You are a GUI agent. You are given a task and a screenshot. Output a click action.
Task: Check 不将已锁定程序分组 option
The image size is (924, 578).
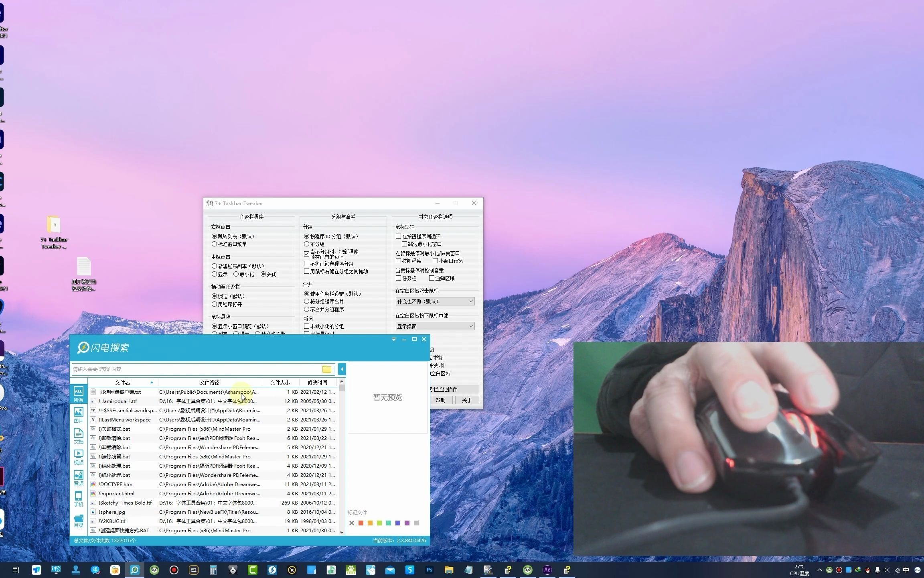[306, 264]
